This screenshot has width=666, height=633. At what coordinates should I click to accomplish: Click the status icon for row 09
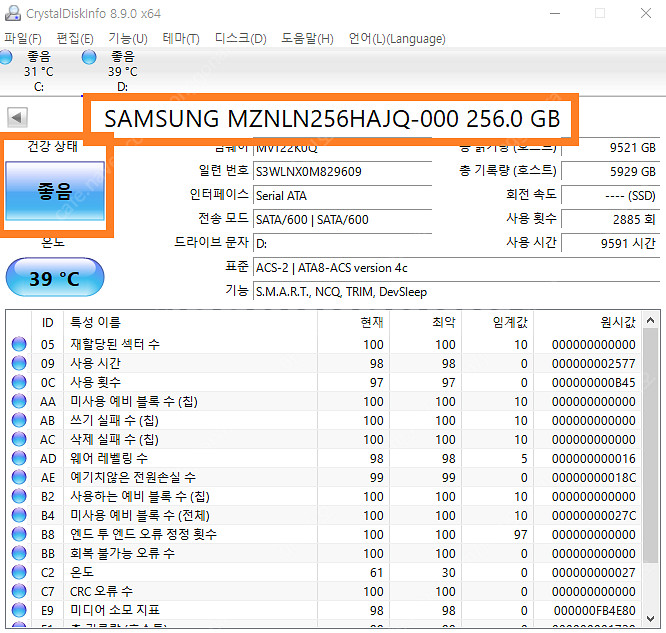pyautogui.click(x=19, y=363)
